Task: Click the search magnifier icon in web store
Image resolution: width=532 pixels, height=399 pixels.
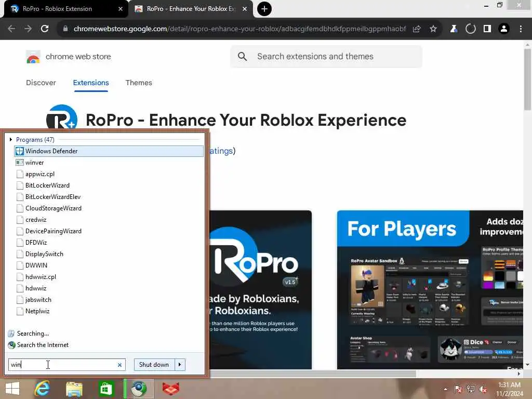Action: click(x=242, y=56)
